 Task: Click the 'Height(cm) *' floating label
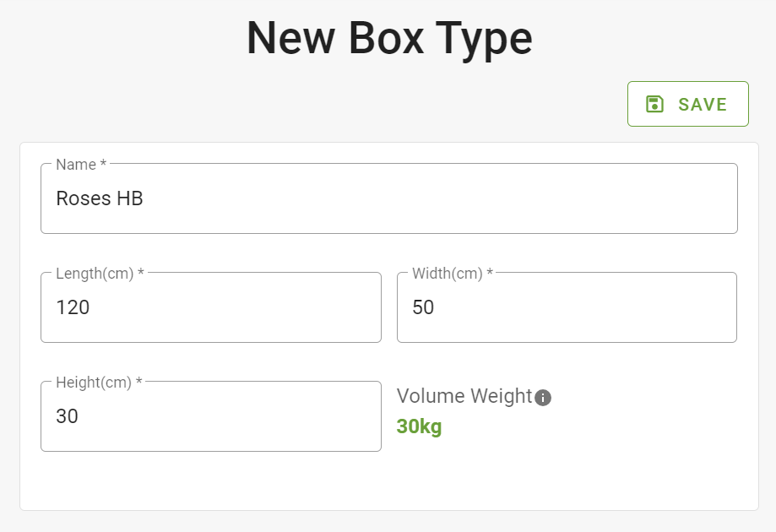point(99,383)
